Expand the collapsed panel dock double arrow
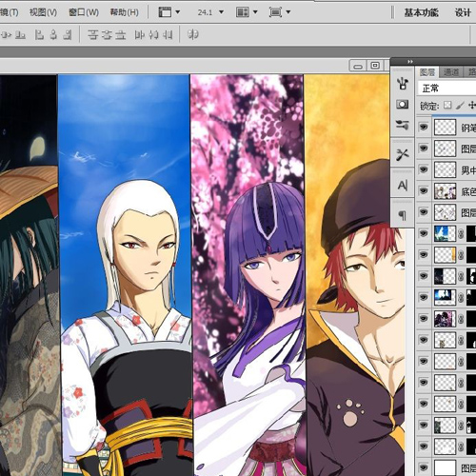Screen dimensions: 476x476 point(410,61)
